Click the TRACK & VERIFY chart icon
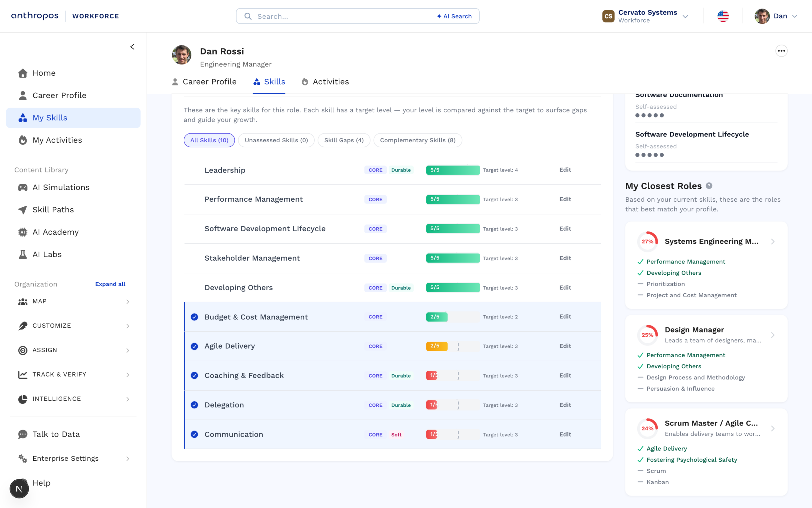Screen dimensions: 812x508 [23, 374]
